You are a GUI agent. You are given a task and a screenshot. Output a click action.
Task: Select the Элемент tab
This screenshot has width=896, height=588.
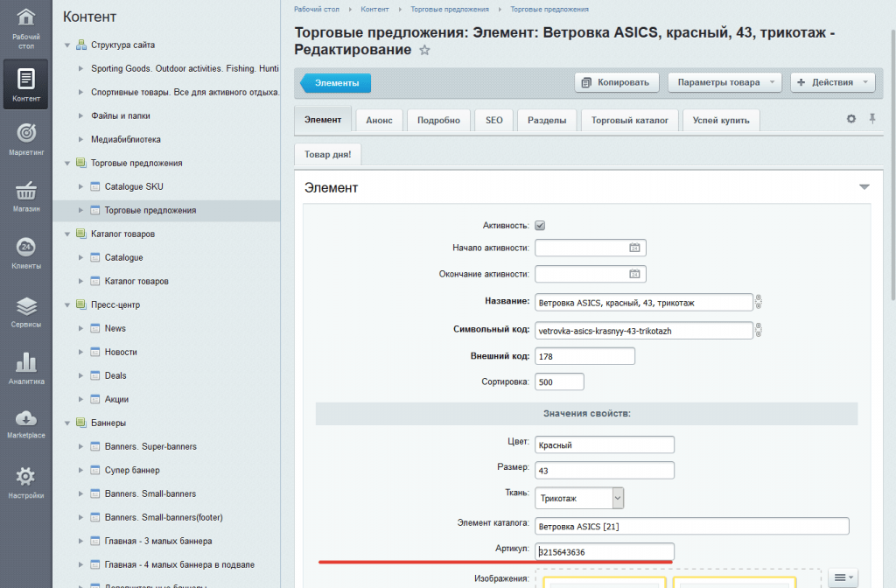tap(323, 119)
